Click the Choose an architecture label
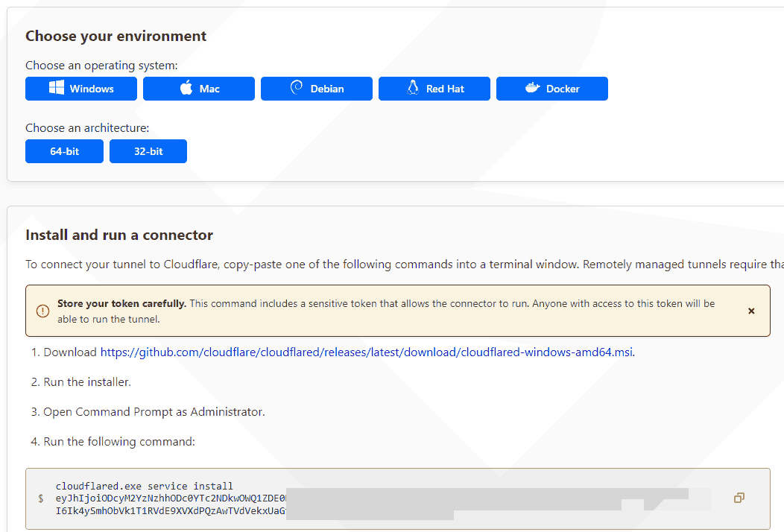Viewport: 784px width, 532px height. 87,128
